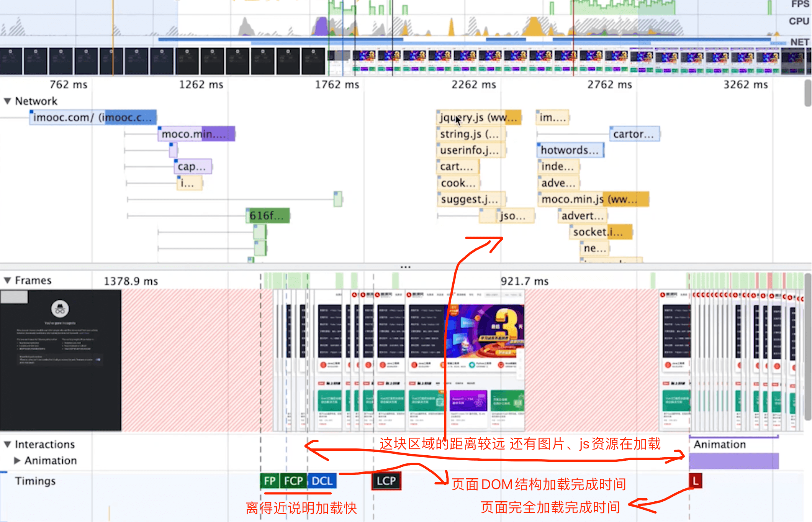This screenshot has height=522, width=812.
Task: Select the imooc.com/ document request
Action: pos(93,118)
